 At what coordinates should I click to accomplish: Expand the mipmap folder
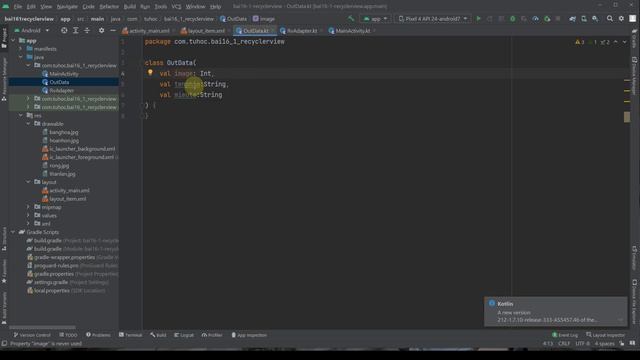coord(28,207)
